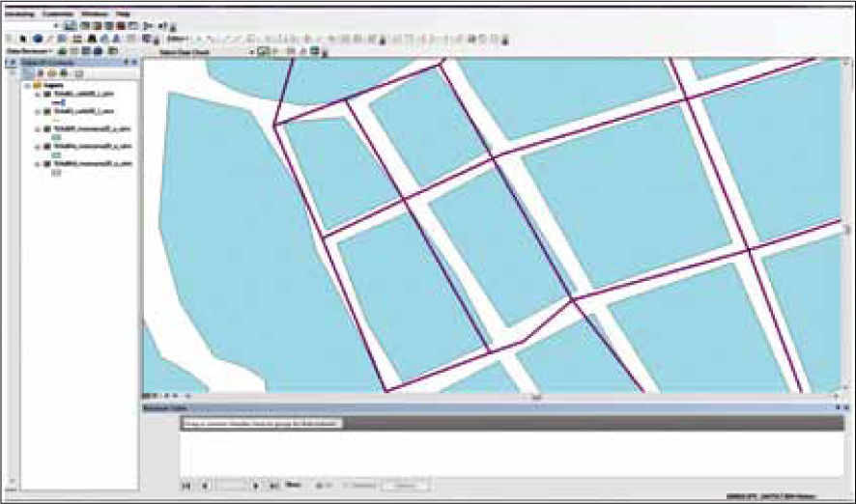The height and width of the screenshot is (504, 856).
Task: Go to next record in Reviewer Table
Action: pos(255,484)
